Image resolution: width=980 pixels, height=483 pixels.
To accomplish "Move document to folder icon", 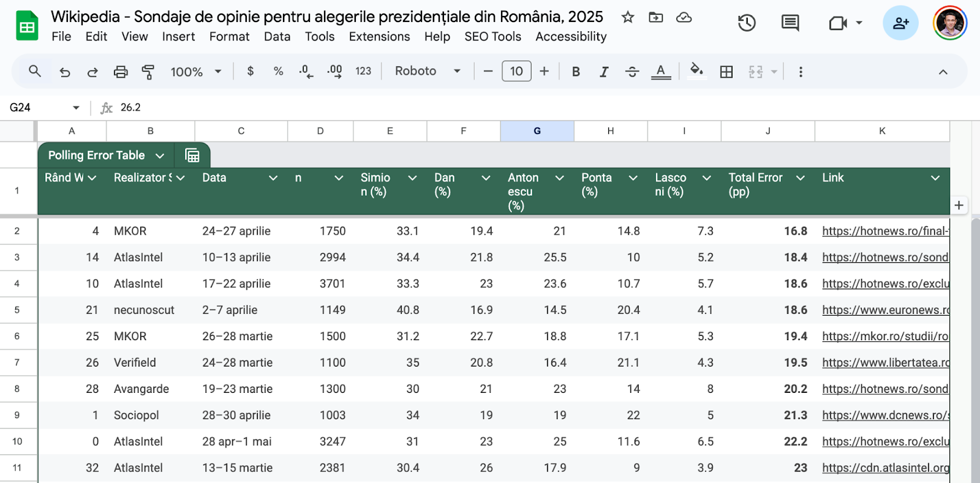I will [x=656, y=17].
